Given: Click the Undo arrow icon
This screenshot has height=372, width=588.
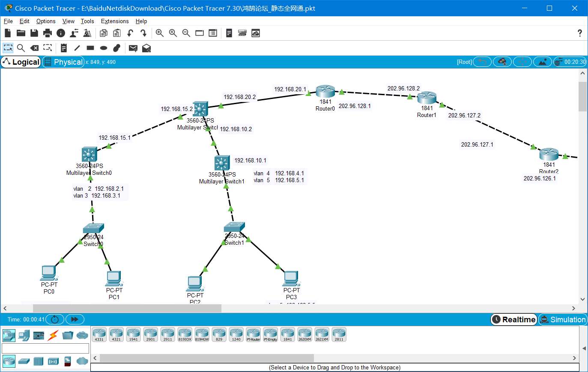Looking at the screenshot, I should click(130, 33).
